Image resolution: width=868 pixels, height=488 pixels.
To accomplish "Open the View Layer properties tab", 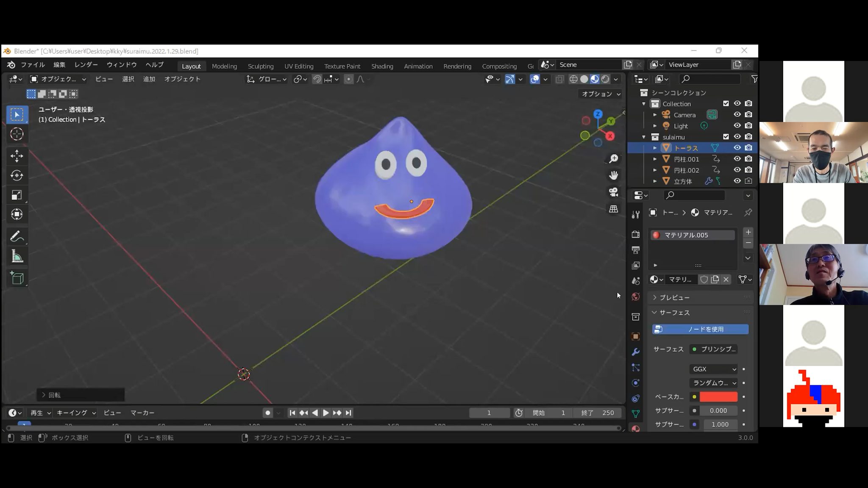I will pos(635,265).
